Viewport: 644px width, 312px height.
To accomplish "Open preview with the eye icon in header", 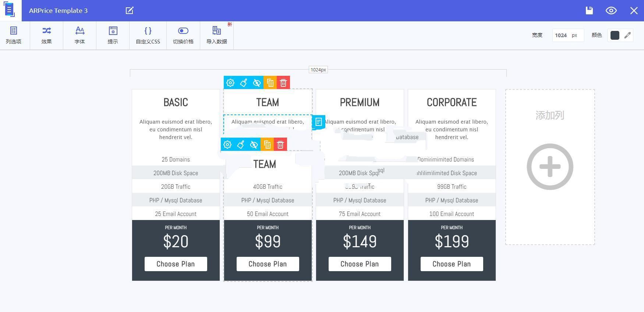I will (x=611, y=10).
